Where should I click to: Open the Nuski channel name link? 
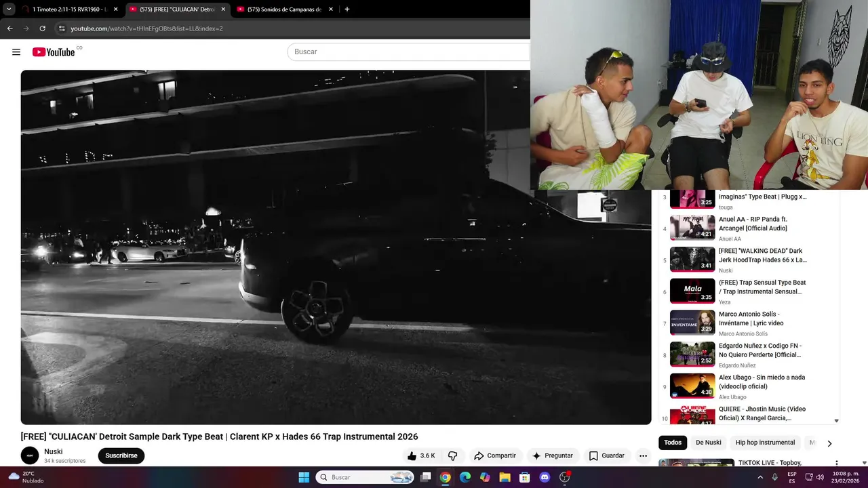54,451
